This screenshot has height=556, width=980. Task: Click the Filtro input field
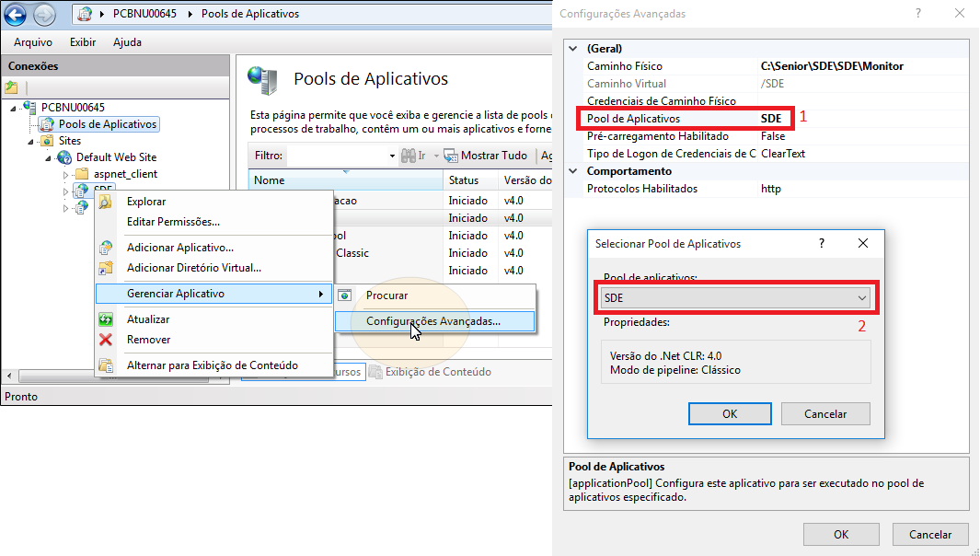(x=338, y=156)
